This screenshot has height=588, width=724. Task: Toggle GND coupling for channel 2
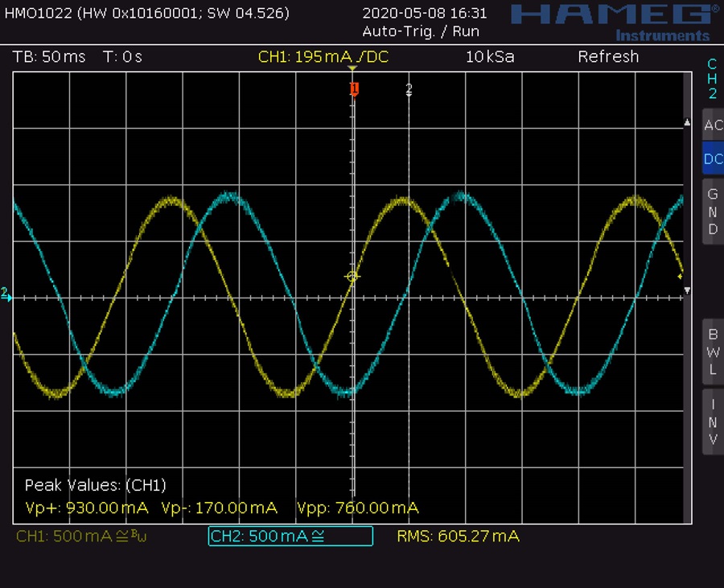pyautogui.click(x=713, y=212)
